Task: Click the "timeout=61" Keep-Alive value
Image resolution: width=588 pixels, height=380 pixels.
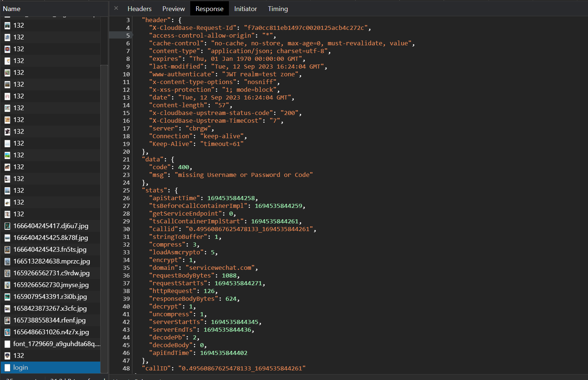Action: (x=222, y=144)
